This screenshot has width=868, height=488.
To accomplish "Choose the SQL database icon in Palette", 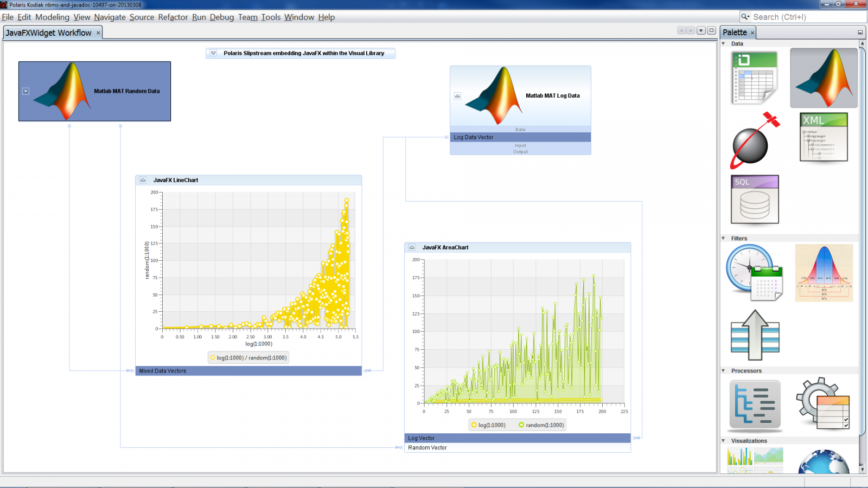I will click(x=755, y=199).
